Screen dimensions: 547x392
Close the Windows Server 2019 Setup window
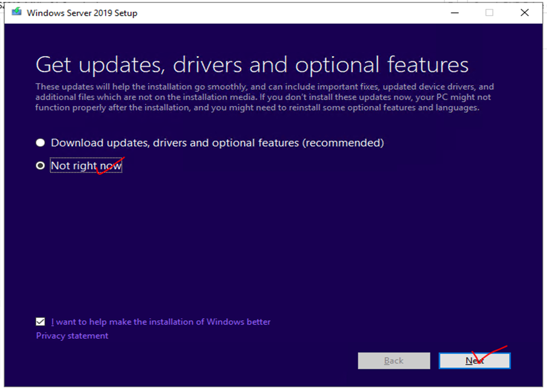pos(525,13)
